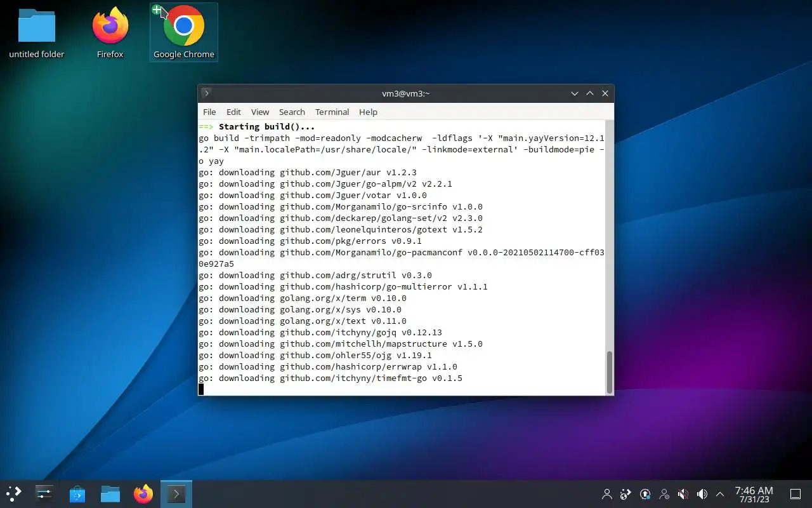This screenshot has height=508, width=812.
Task: Open the Help menu in terminal
Action: pyautogui.click(x=368, y=112)
